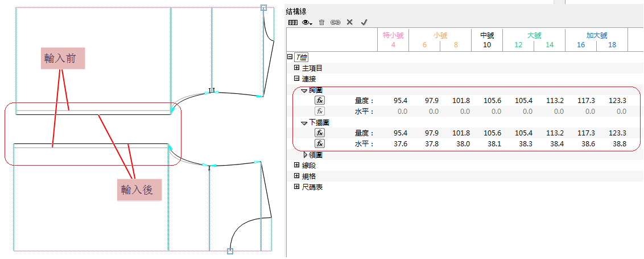Click the table columns icon in 結構線 toolbar
This screenshot has width=644, height=259.
[292, 22]
